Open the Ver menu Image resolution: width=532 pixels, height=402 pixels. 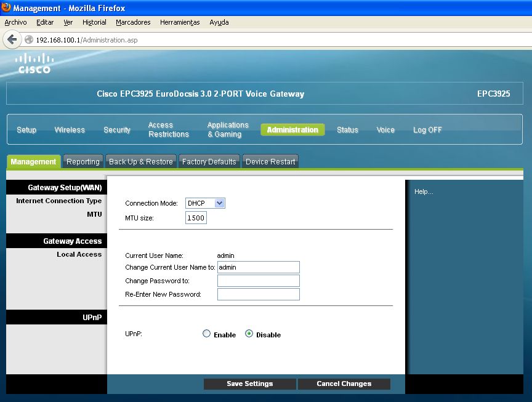(x=68, y=22)
